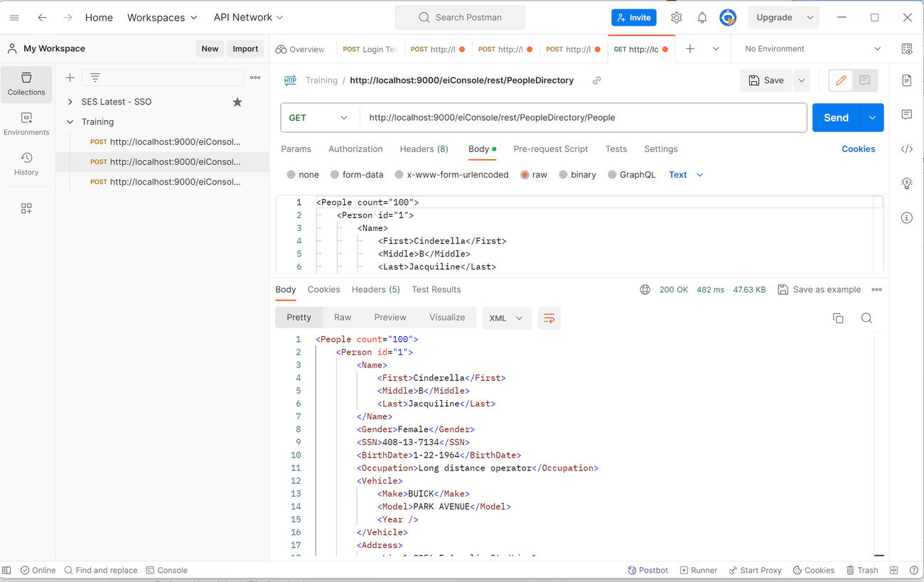924x582 pixels.
Task: Open the comments icon in right sidebar
Action: tap(907, 114)
